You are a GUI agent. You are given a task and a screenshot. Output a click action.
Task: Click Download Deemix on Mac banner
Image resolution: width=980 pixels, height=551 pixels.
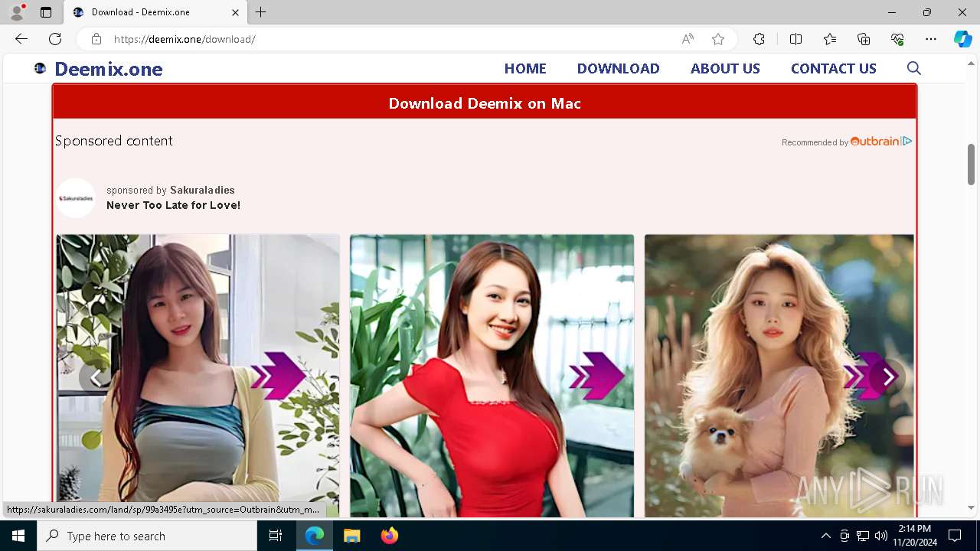485,103
